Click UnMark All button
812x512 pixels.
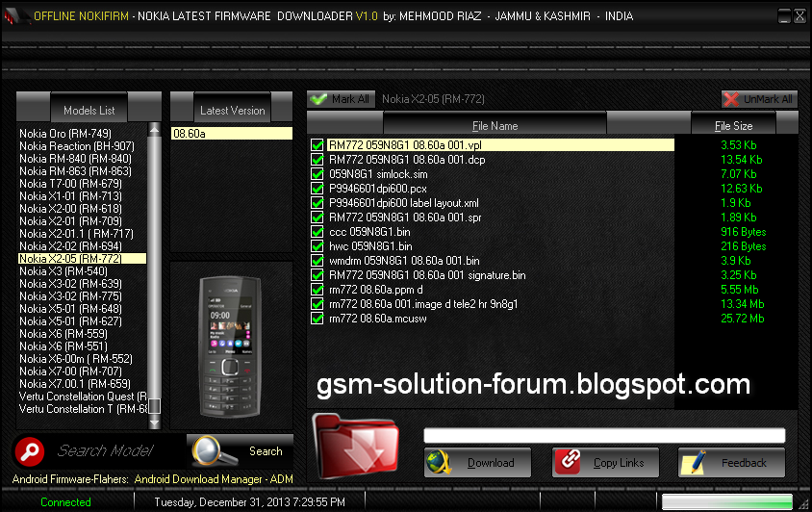pos(759,99)
